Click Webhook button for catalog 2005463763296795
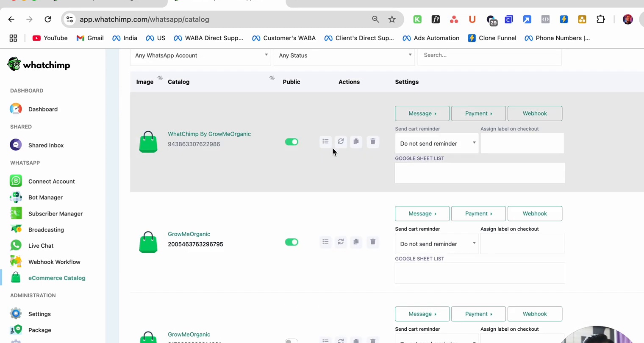644x343 pixels. pyautogui.click(x=535, y=214)
